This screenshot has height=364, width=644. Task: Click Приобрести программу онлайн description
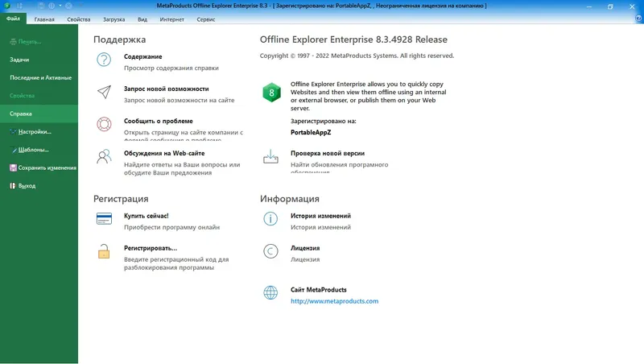171,227
